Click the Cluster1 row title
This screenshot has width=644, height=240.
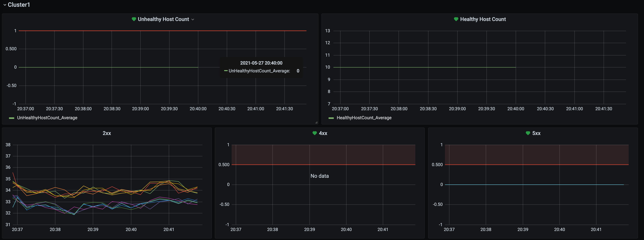[19, 5]
